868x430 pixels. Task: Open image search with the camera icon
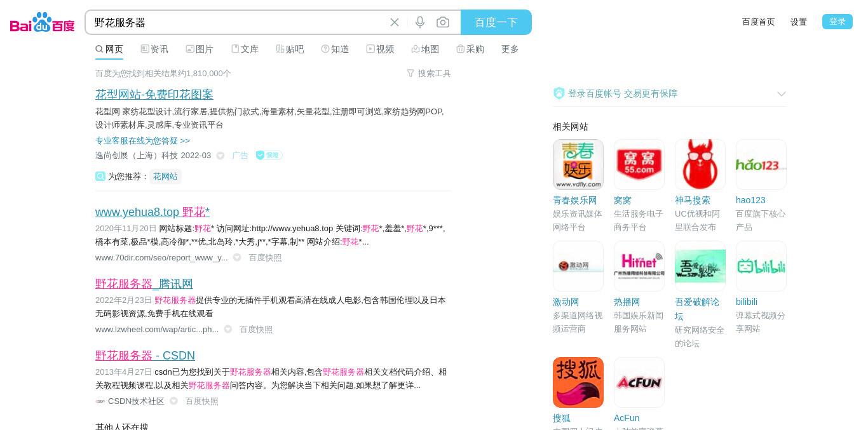pyautogui.click(x=443, y=22)
